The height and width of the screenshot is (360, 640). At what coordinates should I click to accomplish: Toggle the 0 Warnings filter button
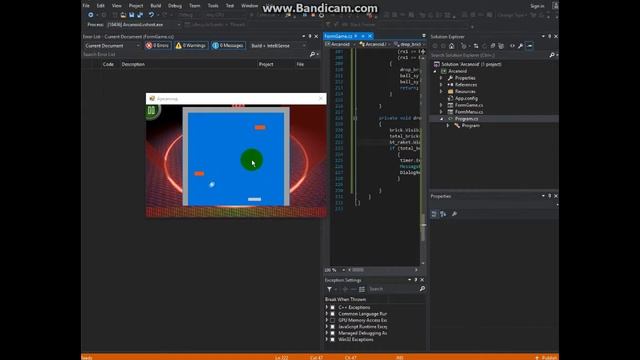click(191, 46)
